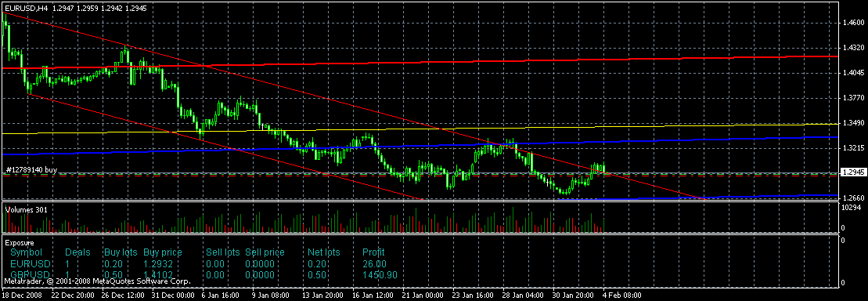Click GBPUSD buy price 1.4102
Image resolution: width=868 pixels, height=301 pixels.
pos(158,275)
